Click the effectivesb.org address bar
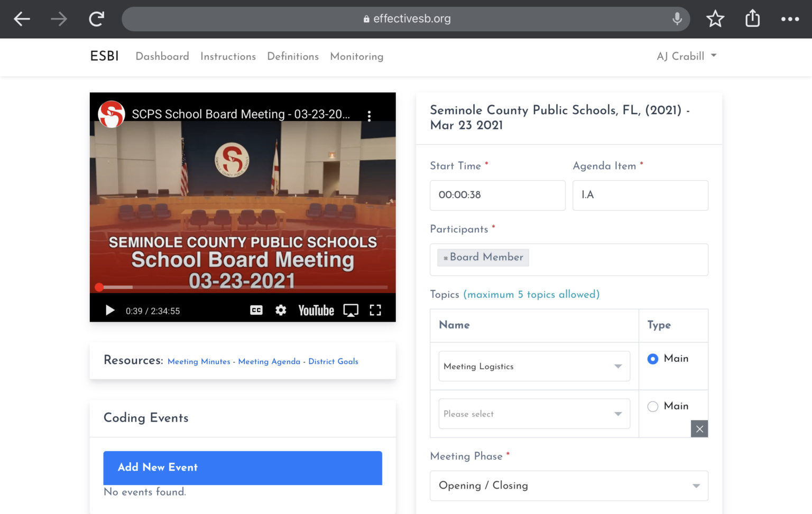Image resolution: width=812 pixels, height=514 pixels. coord(406,19)
